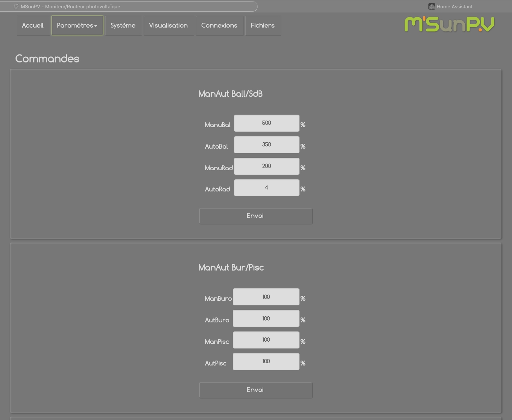The width and height of the screenshot is (512, 420).
Task: Click the Home Assistant bookmark label
Action: pyautogui.click(x=455, y=6)
